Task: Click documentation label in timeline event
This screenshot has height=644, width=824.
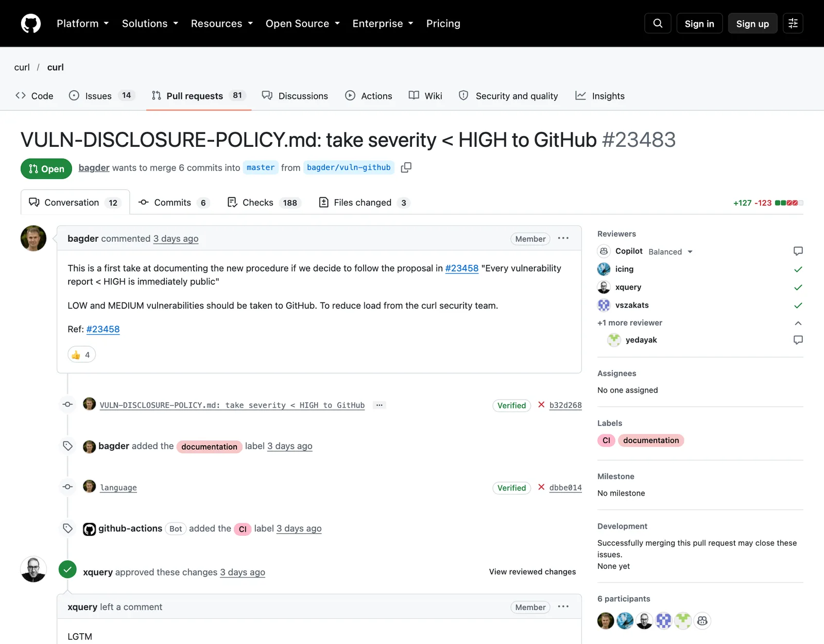Action: [209, 447]
